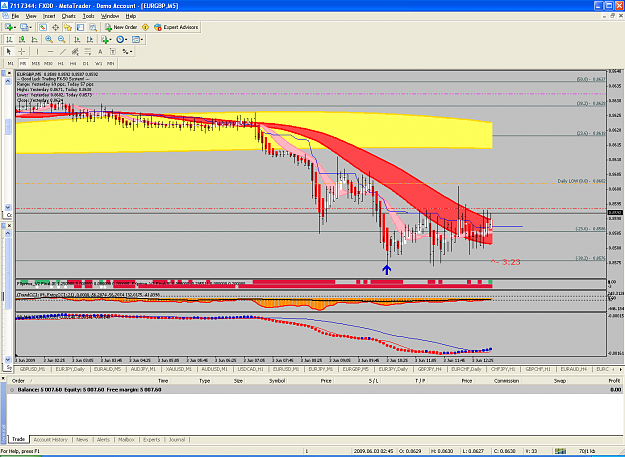Open the Templates dropdown

(137, 39)
